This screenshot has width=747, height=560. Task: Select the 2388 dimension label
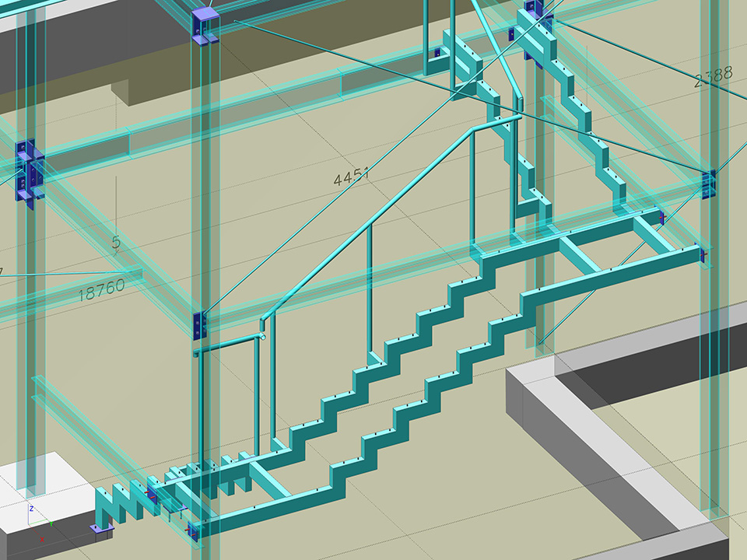[x=713, y=75]
